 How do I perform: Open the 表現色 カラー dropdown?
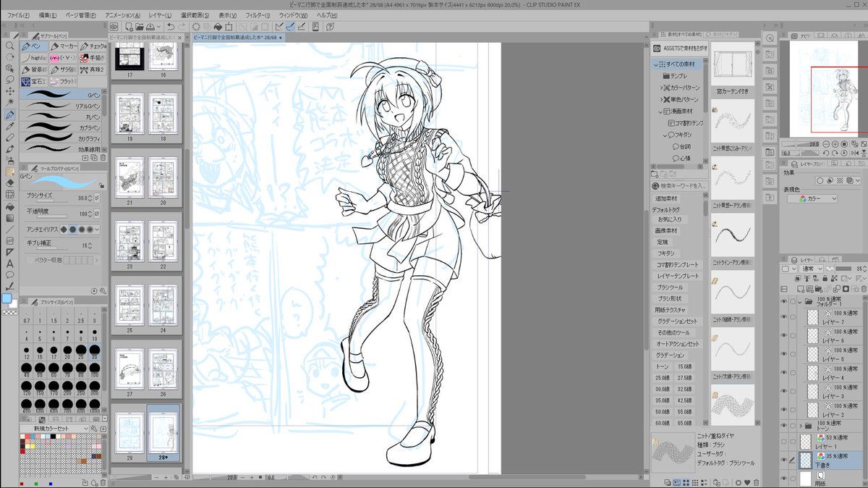(812, 198)
